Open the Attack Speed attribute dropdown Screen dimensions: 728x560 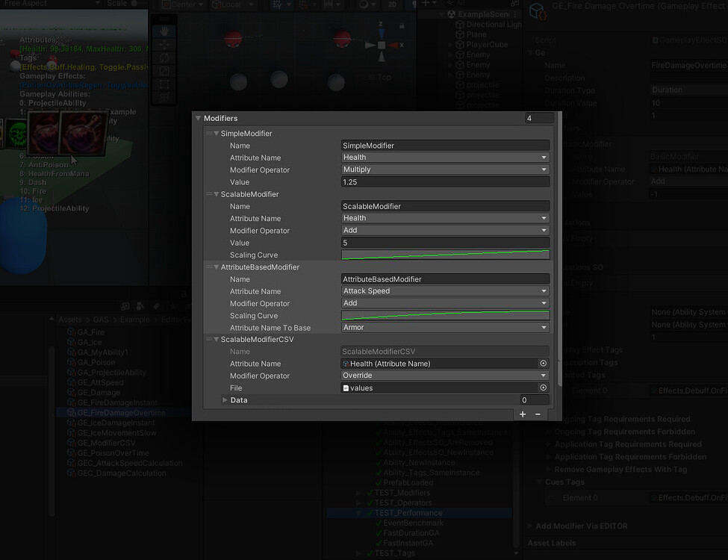click(x=445, y=290)
